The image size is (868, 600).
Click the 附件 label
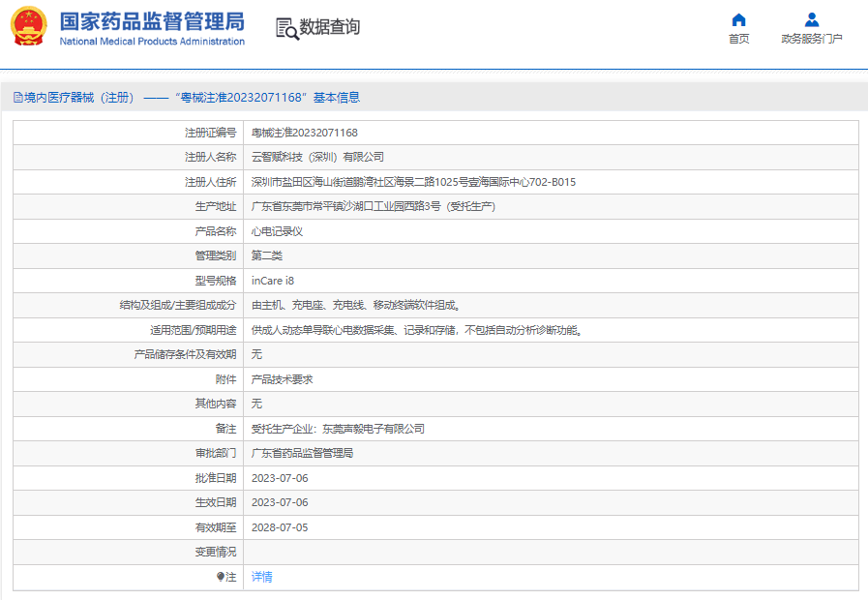pos(225,379)
